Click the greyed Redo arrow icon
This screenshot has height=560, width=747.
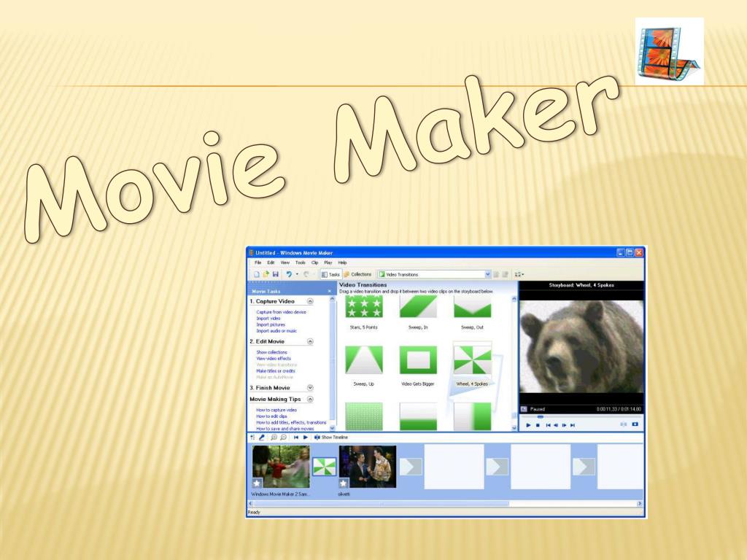tap(307, 274)
